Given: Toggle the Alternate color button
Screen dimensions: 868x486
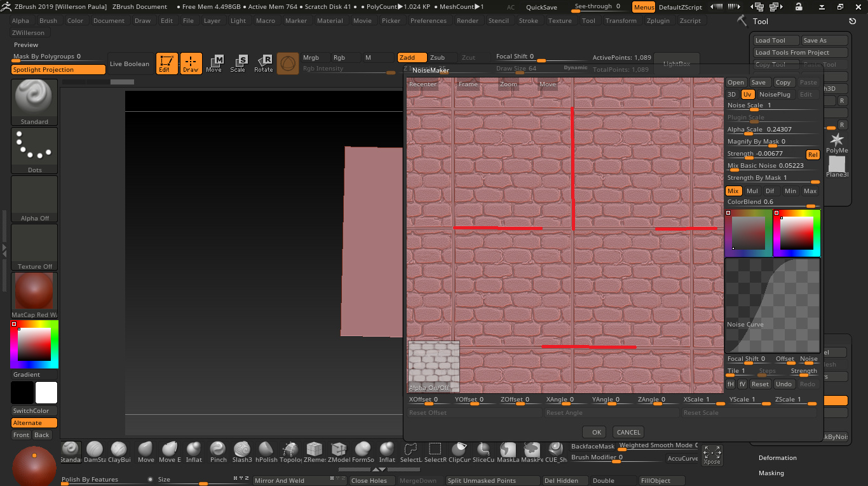Looking at the screenshot, I should click(34, 422).
